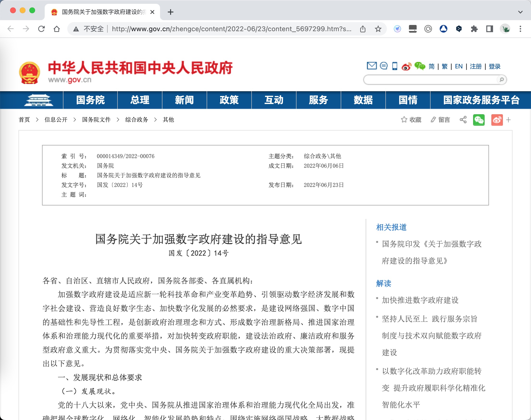This screenshot has width=531, height=420.
Task: Open browser extensions puzzle icon
Action: (x=474, y=29)
